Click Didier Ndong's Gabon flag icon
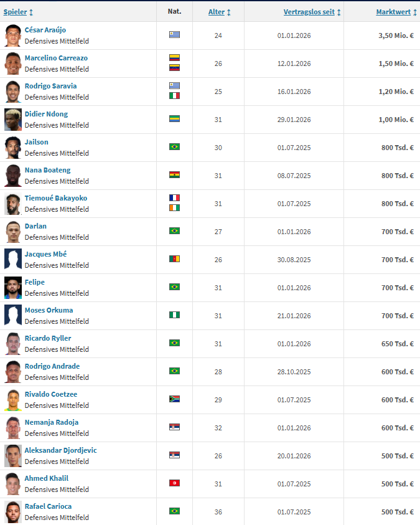The image size is (420, 525). (174, 119)
